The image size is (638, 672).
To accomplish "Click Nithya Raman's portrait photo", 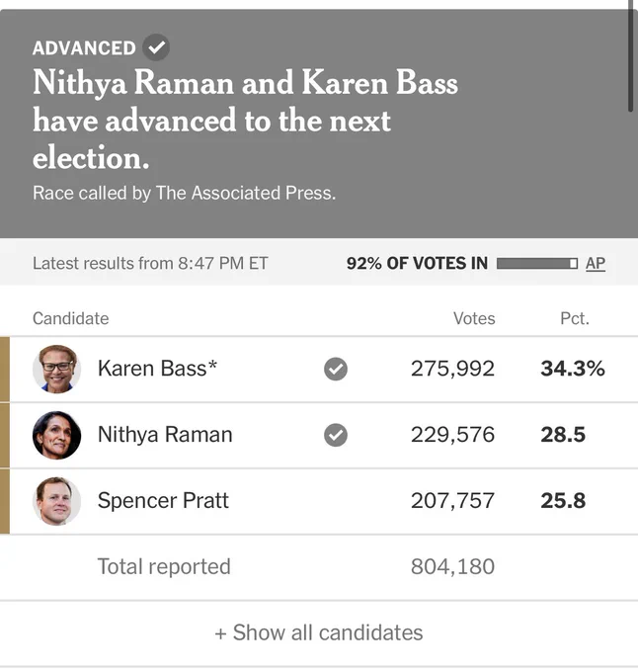I will click(56, 435).
